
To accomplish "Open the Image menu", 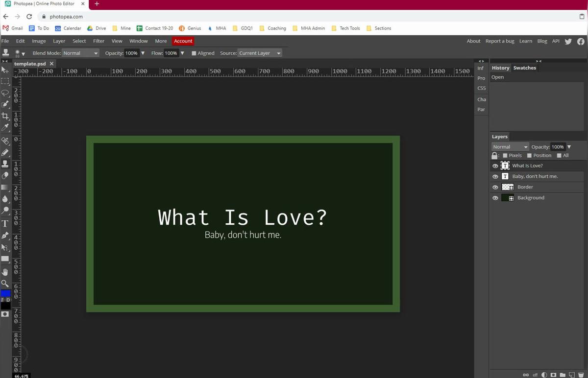I will (x=39, y=41).
